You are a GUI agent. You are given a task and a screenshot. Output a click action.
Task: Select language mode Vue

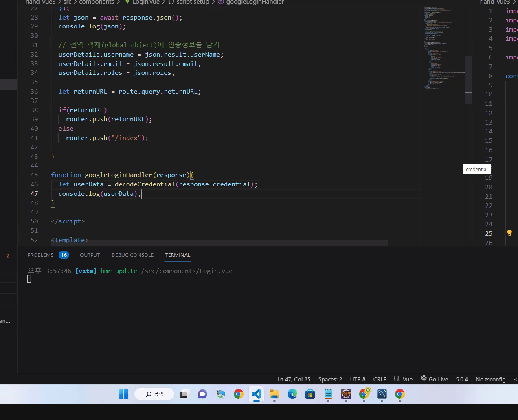pyautogui.click(x=407, y=379)
